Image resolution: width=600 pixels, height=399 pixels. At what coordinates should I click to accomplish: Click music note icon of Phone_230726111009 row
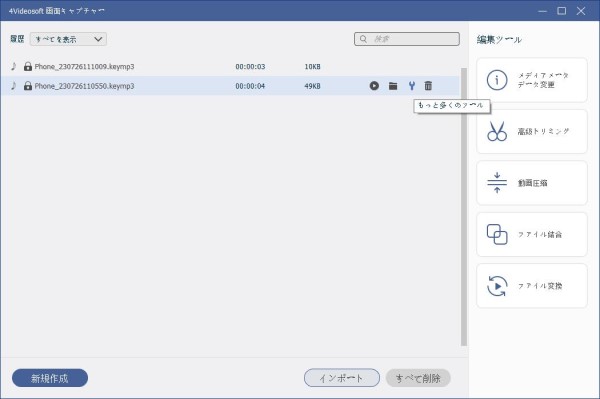(x=14, y=66)
